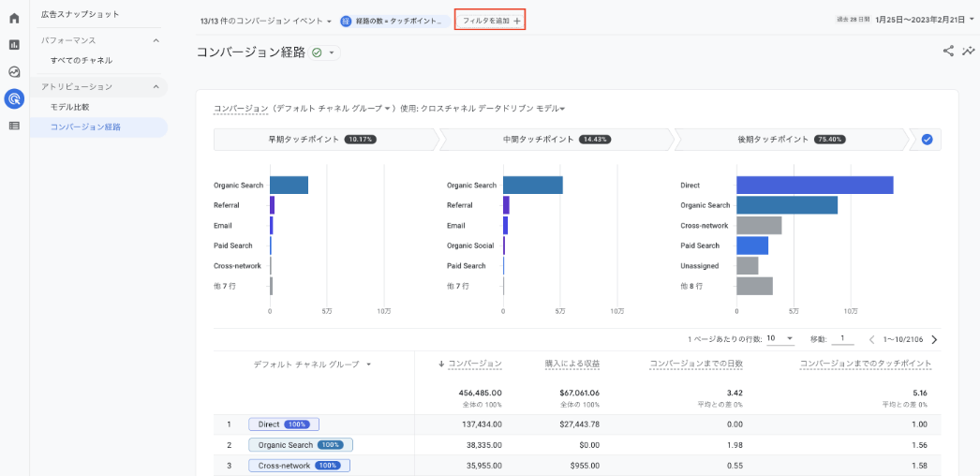The height and width of the screenshot is (476, 980).
Task: Click 他 8 行 bar in late touchpoint chart
Action: [754, 286]
